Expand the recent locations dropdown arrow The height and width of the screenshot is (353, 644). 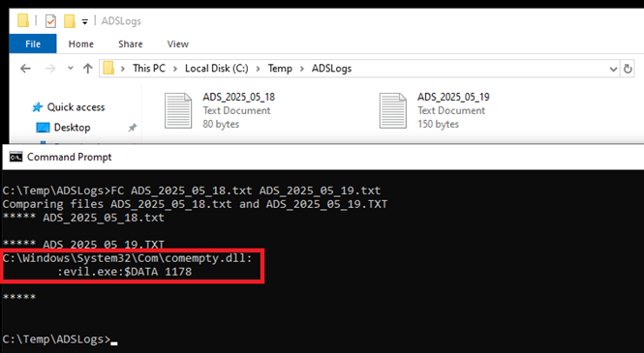[71, 68]
